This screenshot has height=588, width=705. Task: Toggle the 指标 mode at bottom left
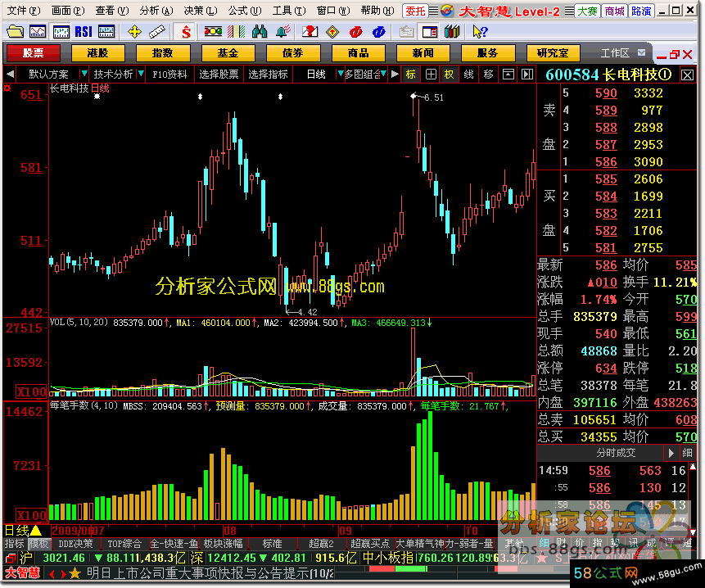point(15,544)
